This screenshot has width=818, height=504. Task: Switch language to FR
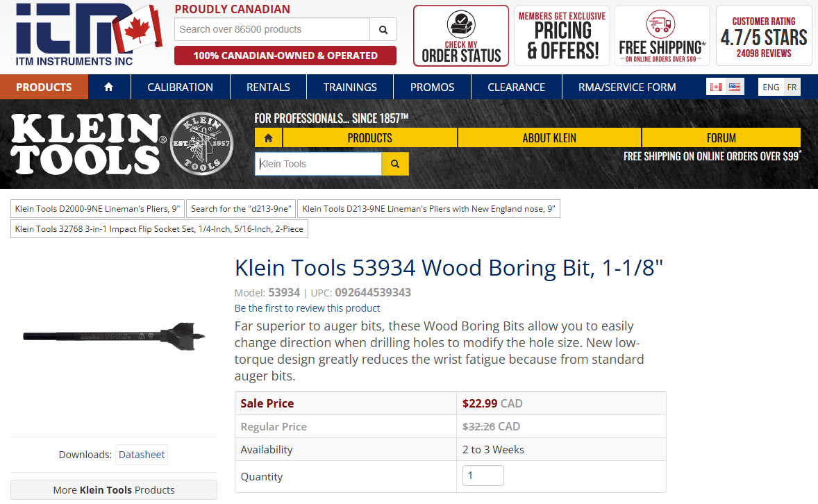point(792,87)
